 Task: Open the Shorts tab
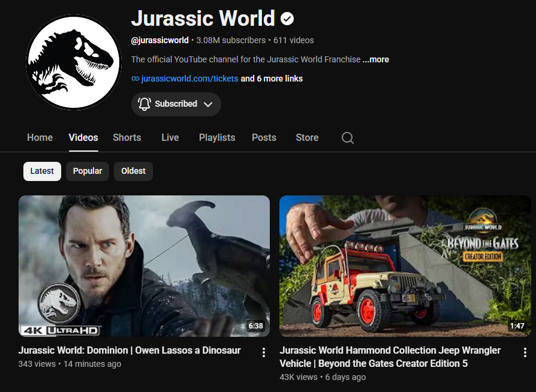click(127, 137)
